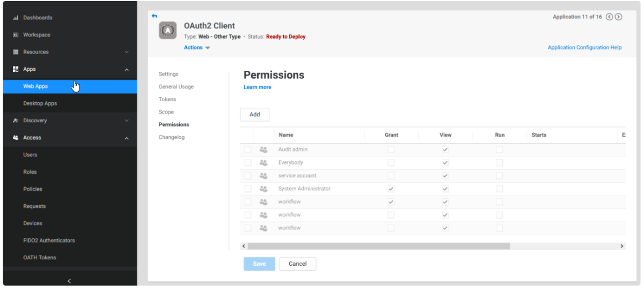Screen dimensions: 644x291
Task: Click the Name column header
Action: click(286, 135)
